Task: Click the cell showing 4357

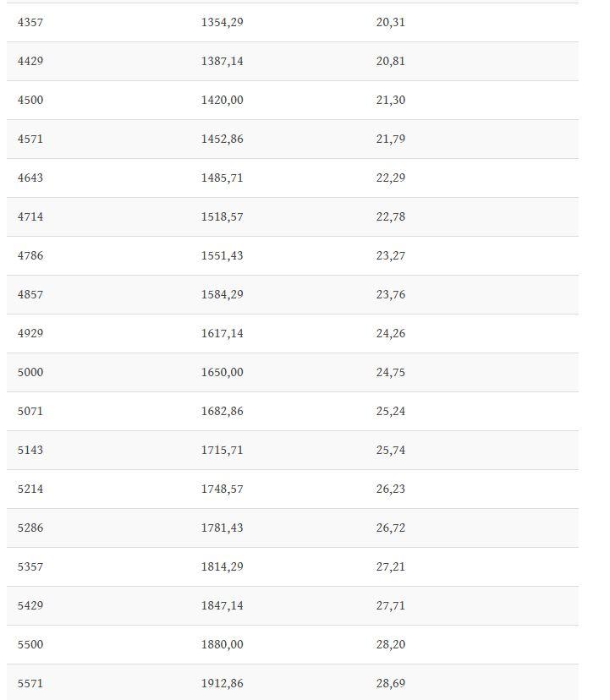Action: coord(30,23)
